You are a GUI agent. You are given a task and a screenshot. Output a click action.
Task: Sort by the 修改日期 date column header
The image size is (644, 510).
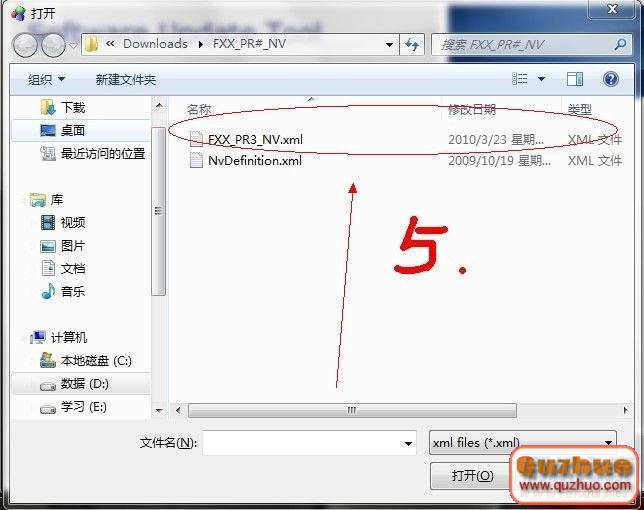pyautogui.click(x=472, y=109)
